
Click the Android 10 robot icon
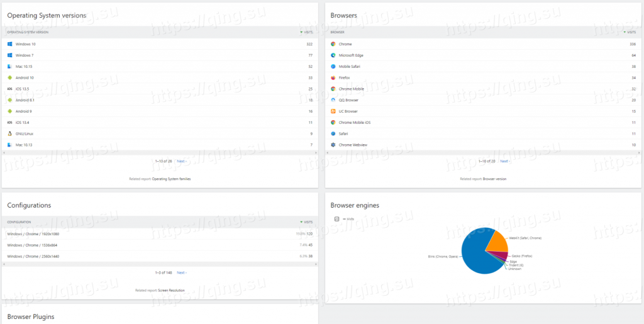pyautogui.click(x=10, y=77)
